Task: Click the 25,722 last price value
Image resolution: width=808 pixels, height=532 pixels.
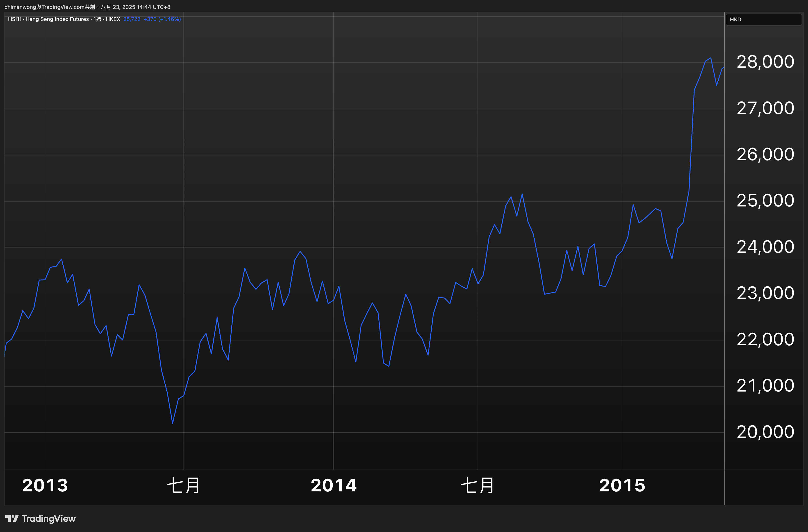Action: [132, 19]
